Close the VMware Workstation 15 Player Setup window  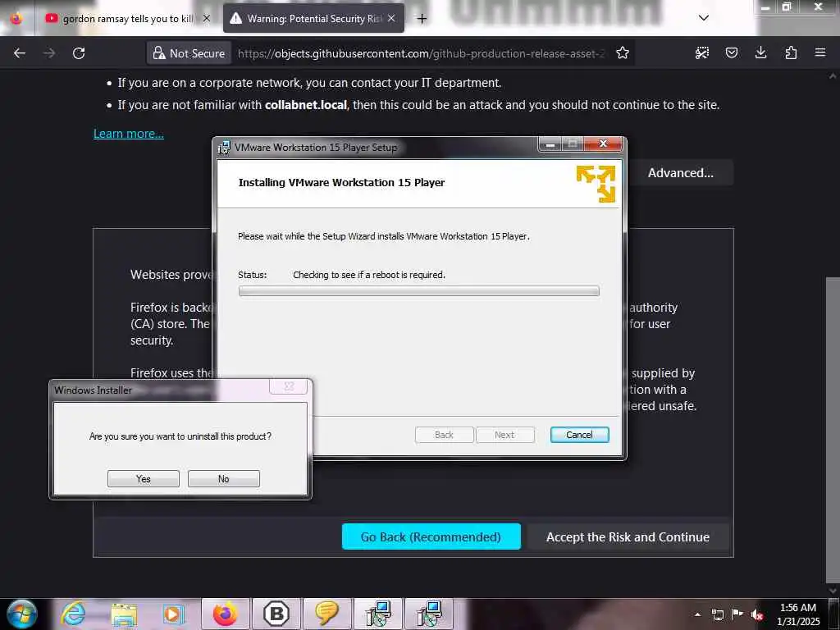pos(603,144)
